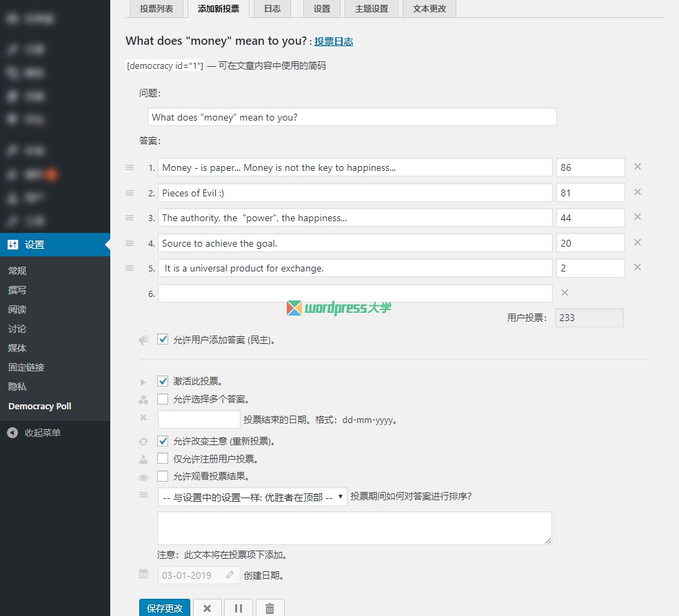Remove the Source to achieve the goal answer
679x616 pixels.
(x=638, y=243)
